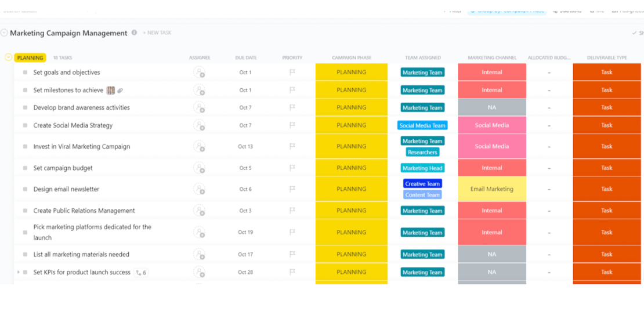
Task: Open the Develop brand awareness activities task
Action: pos(81,107)
